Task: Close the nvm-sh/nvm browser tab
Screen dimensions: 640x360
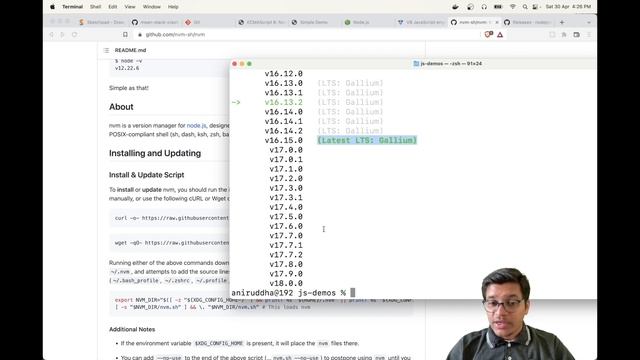Action: point(497,22)
